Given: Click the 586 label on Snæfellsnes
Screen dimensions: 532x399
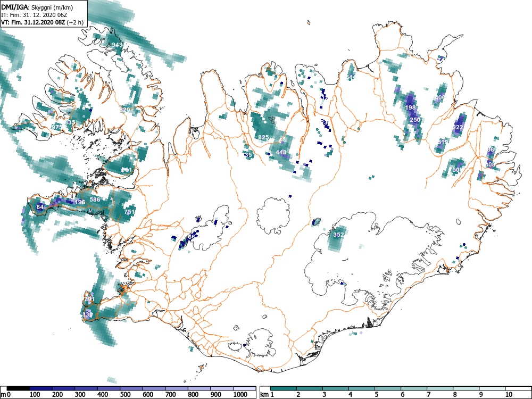Looking at the screenshot, I should (95, 199).
